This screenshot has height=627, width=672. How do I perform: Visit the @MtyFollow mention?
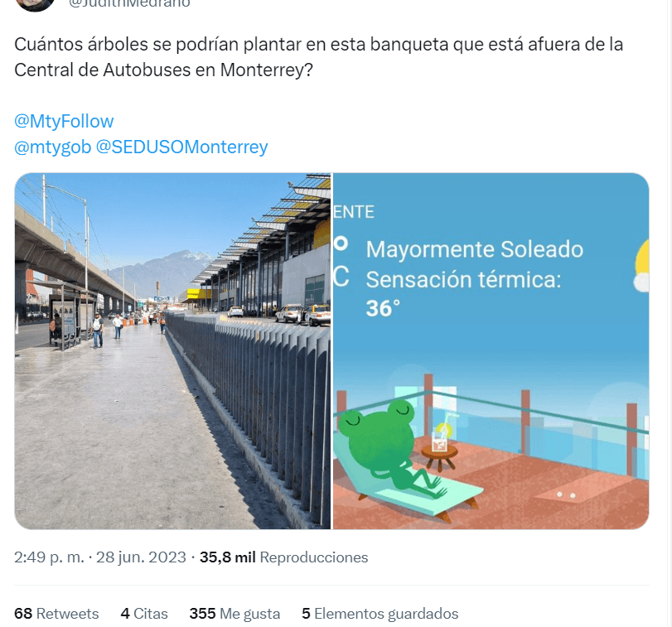(x=64, y=121)
